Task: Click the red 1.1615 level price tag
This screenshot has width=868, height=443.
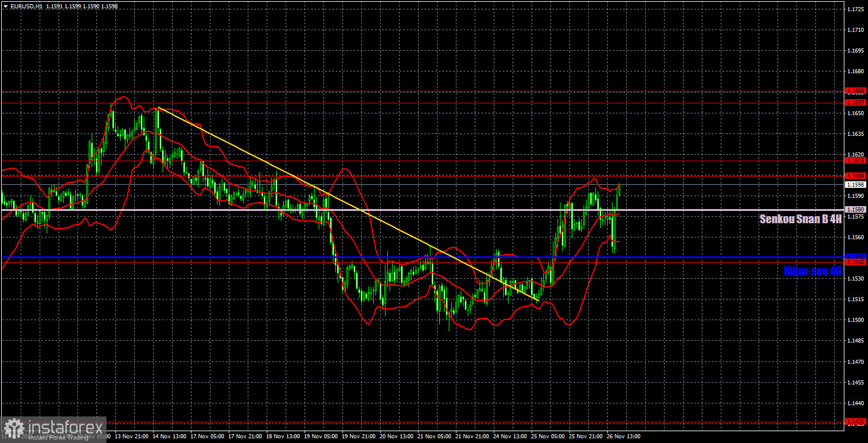Action: tap(856, 160)
